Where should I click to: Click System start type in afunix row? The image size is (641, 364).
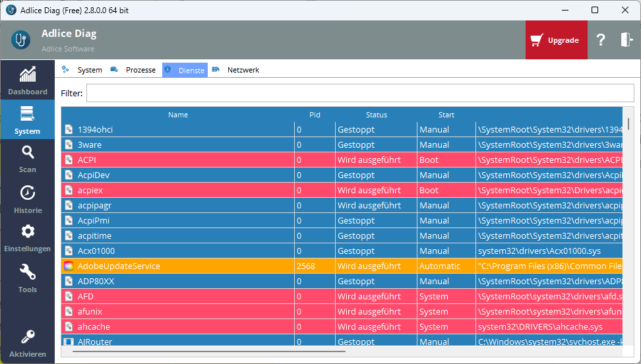click(434, 312)
